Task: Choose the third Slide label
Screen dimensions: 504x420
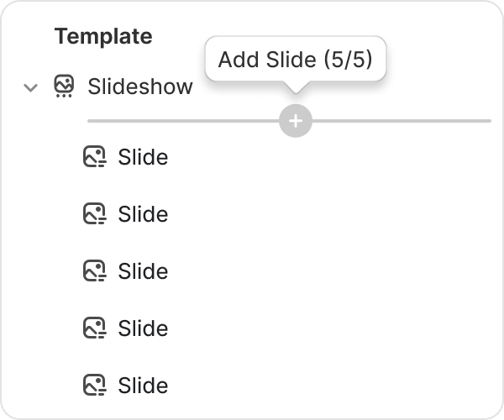Action: (x=143, y=271)
